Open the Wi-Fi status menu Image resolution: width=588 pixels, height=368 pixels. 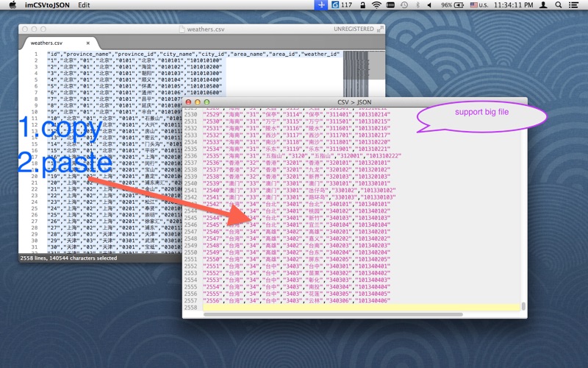point(376,5)
